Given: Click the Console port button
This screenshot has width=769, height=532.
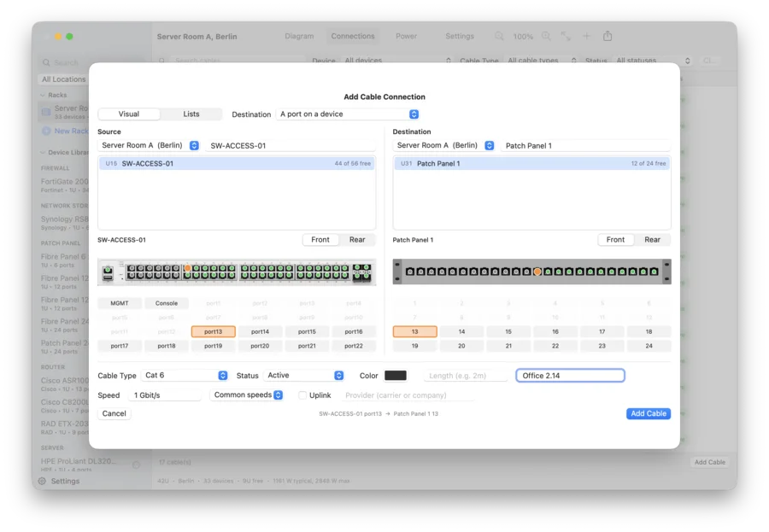Looking at the screenshot, I should (x=167, y=303).
